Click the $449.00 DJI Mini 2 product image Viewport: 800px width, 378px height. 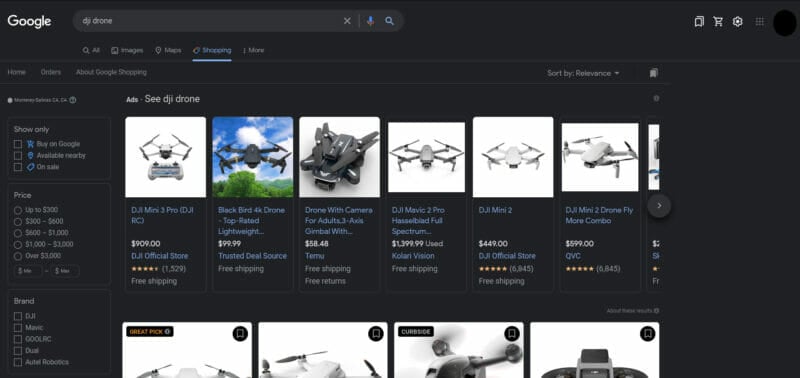(513, 157)
